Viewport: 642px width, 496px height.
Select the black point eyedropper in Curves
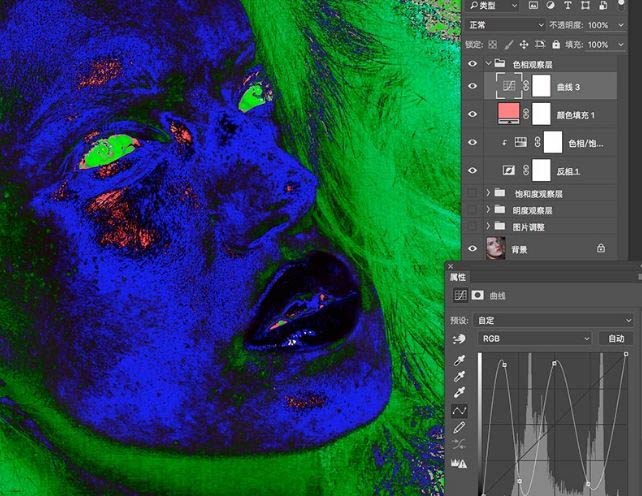click(460, 363)
